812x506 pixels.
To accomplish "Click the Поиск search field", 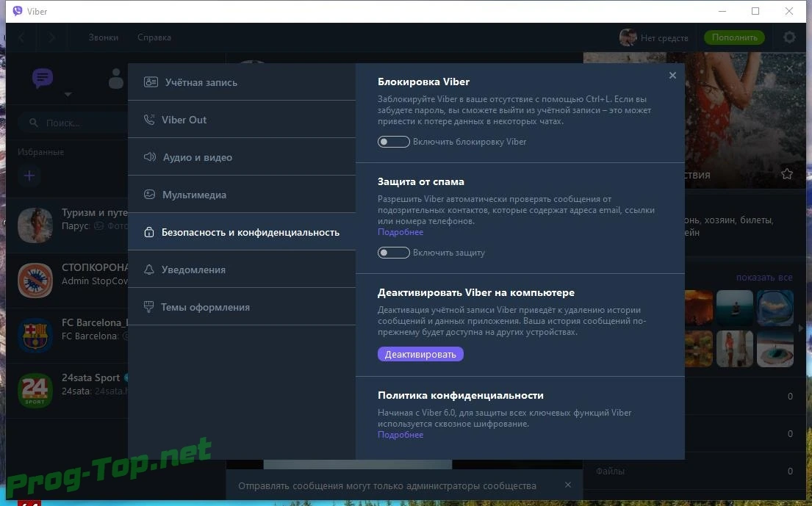I will (x=73, y=123).
